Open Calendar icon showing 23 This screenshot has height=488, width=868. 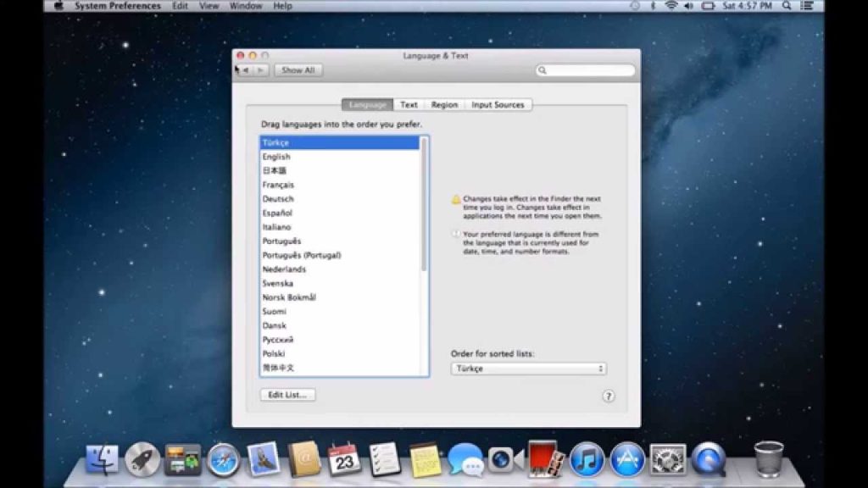click(x=344, y=459)
